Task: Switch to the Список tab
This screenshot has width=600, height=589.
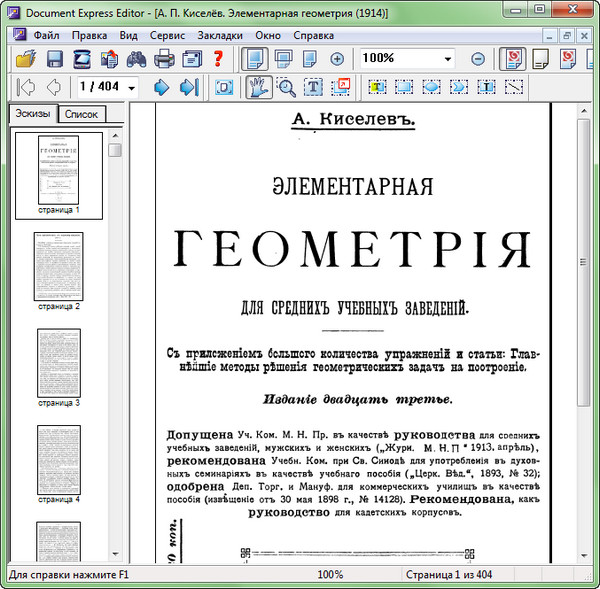Action: tap(81, 114)
